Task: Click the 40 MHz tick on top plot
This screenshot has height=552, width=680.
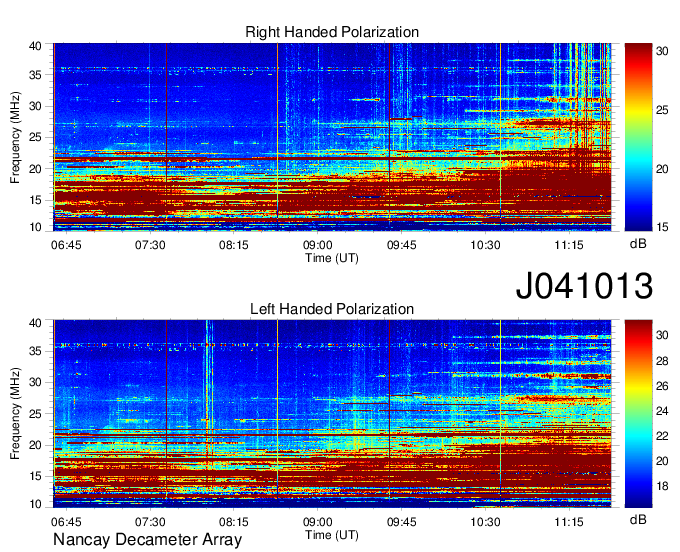Action: click(35, 46)
